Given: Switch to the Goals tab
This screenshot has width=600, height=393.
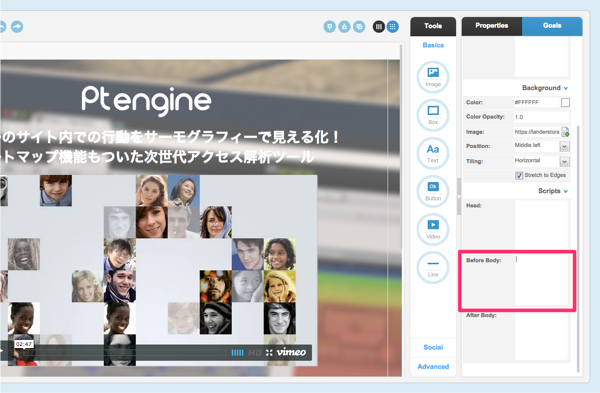Looking at the screenshot, I should click(552, 26).
